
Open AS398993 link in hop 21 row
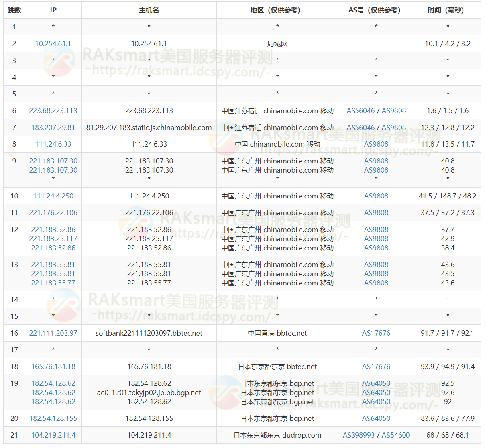pos(359,435)
